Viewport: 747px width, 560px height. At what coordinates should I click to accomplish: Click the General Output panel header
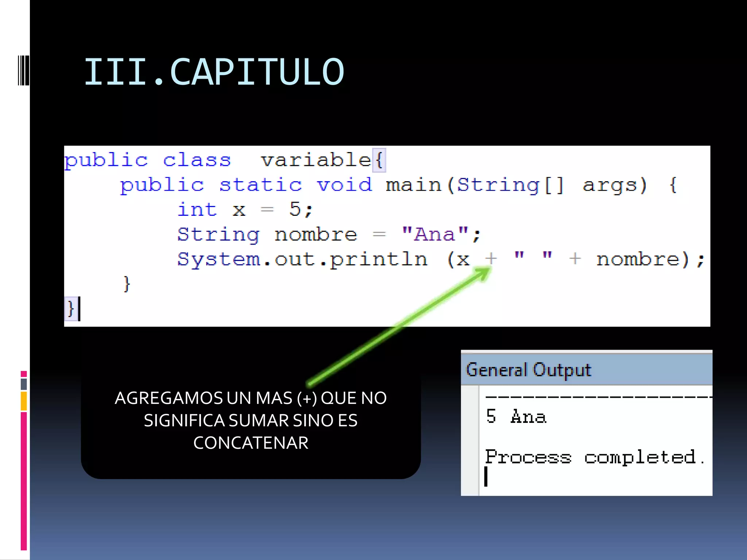coord(587,369)
